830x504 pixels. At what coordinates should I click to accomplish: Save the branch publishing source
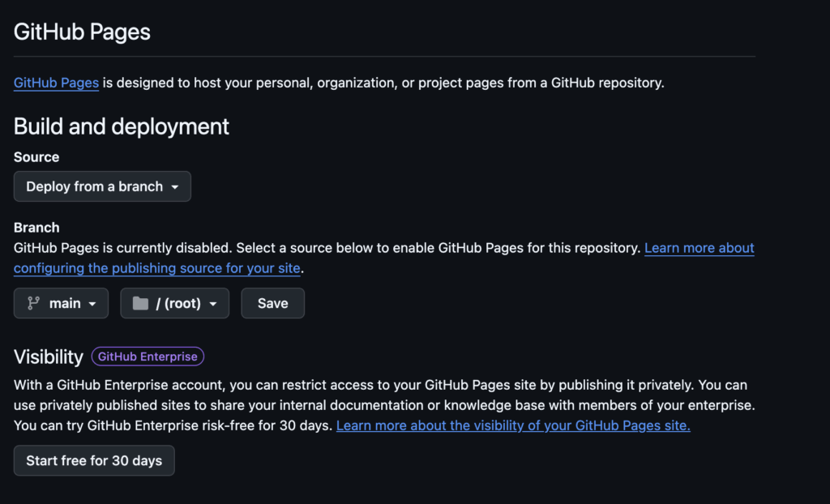[x=272, y=303]
